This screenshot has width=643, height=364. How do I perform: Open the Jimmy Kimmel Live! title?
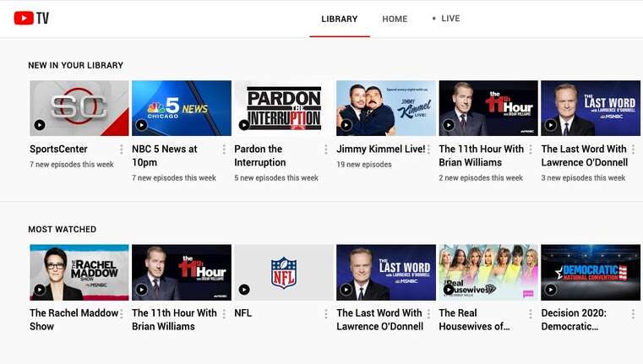[381, 149]
